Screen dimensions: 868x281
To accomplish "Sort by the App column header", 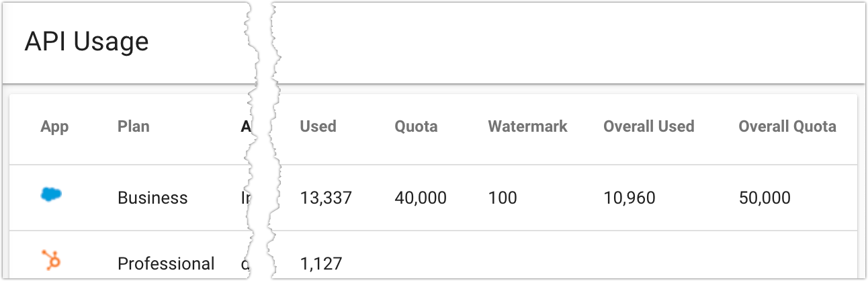I will click(54, 126).
